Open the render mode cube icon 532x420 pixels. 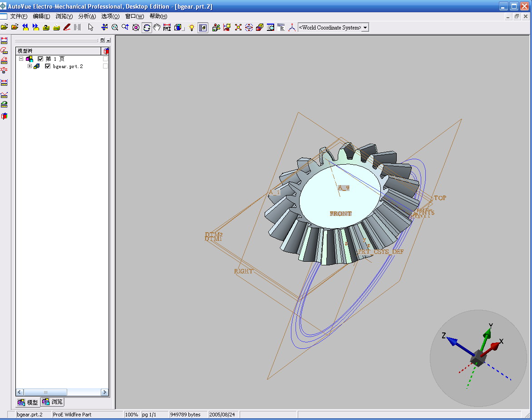pyautogui.click(x=178, y=28)
